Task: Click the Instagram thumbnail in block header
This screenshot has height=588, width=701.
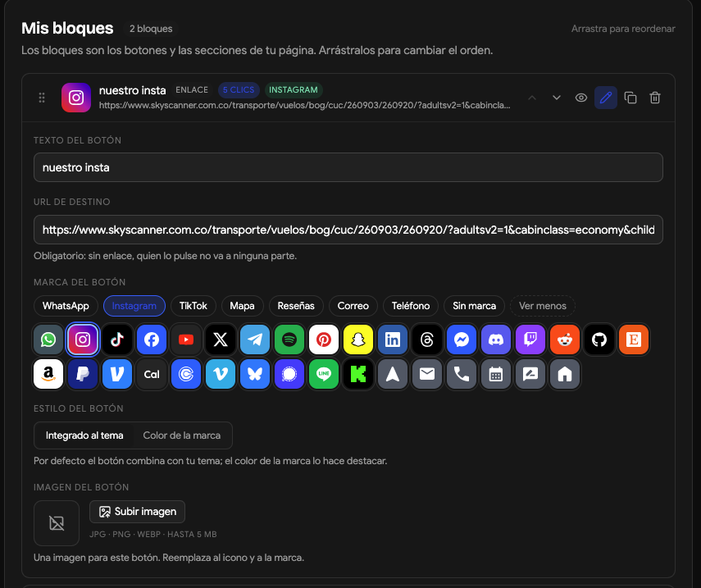Action: pos(76,98)
